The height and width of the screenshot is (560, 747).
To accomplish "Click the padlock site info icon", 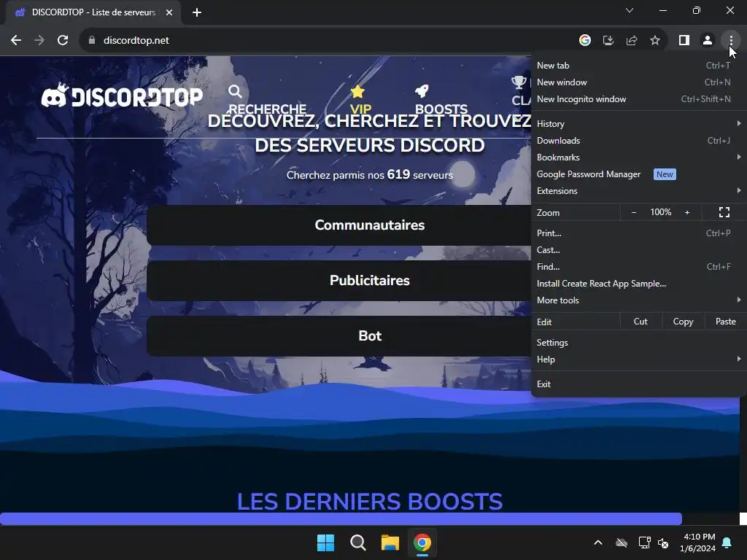I will [x=92, y=41].
